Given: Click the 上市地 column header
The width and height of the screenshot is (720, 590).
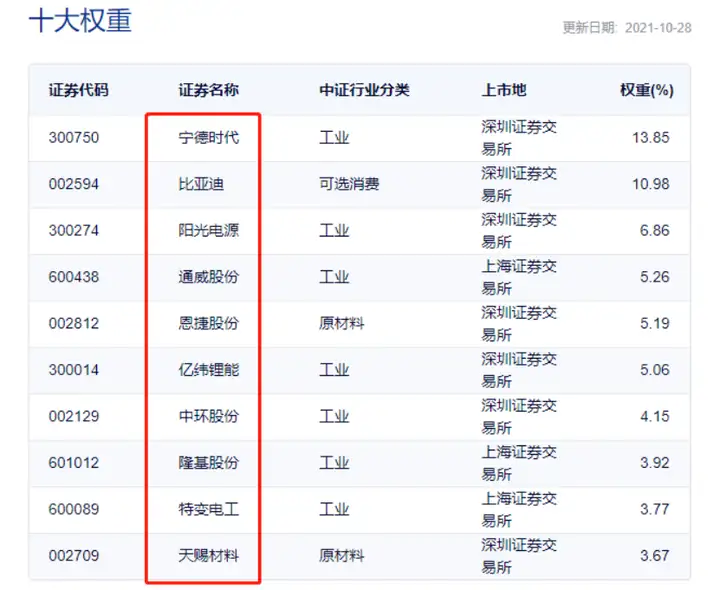Looking at the screenshot, I should pos(504,90).
